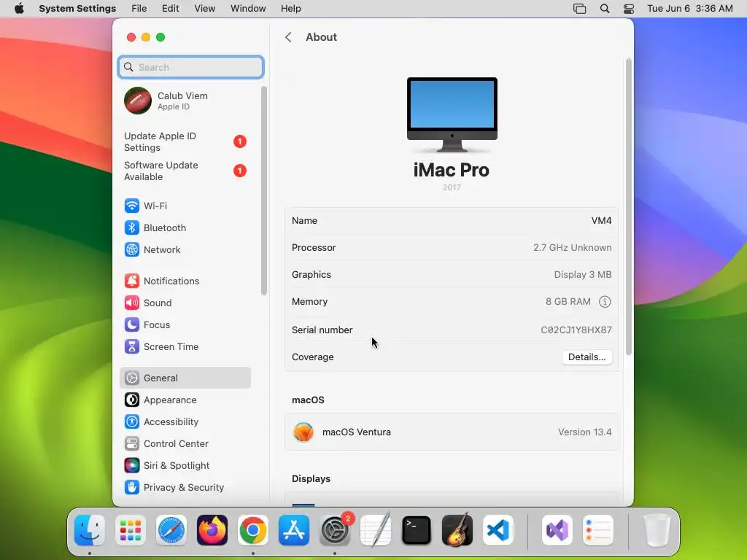Click the iMac Pro image
The image size is (747, 560).
point(452,114)
